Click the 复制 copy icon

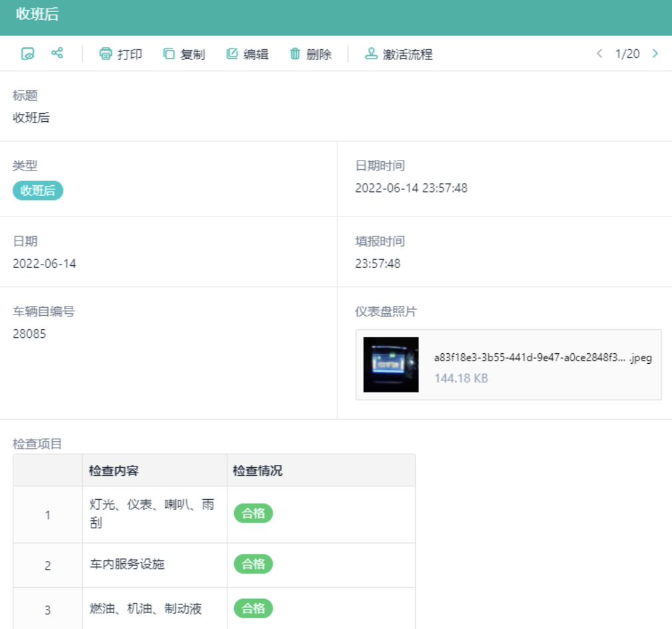[168, 54]
